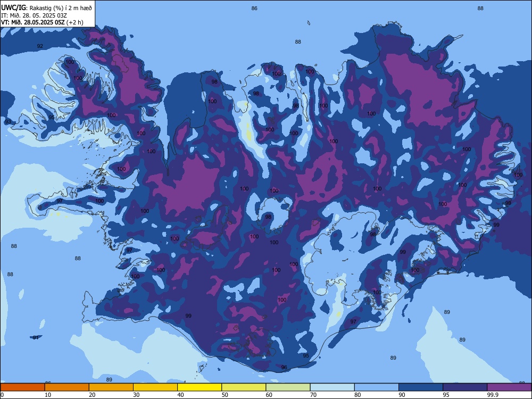This screenshot has height=399, width=532.
Task: Click the initial time line 'IT: Mið. 28. 05. 2025 03Z'
Action: click(x=34, y=15)
